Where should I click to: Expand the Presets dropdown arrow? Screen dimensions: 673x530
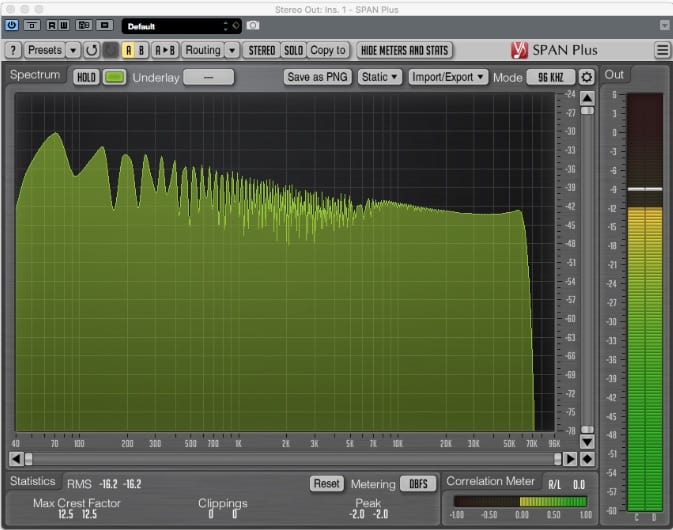pyautogui.click(x=73, y=50)
